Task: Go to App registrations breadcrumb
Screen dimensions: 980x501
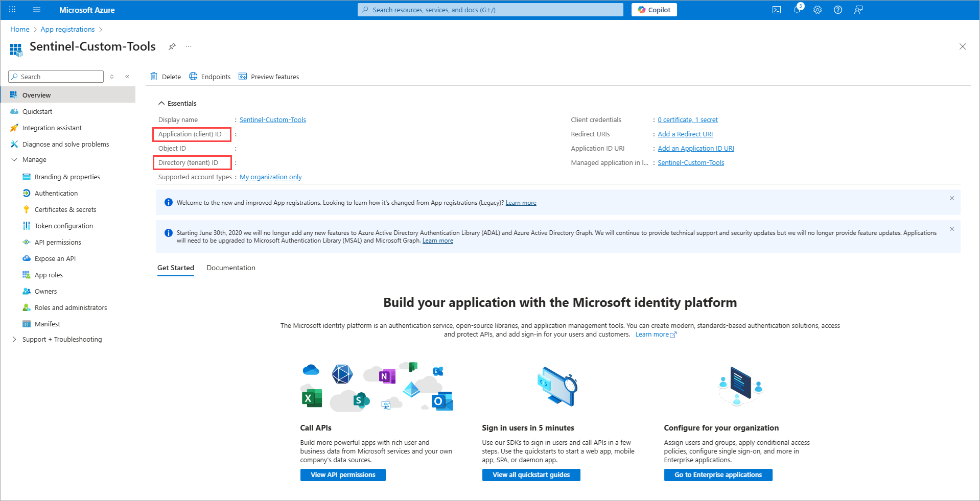Action: (x=68, y=29)
